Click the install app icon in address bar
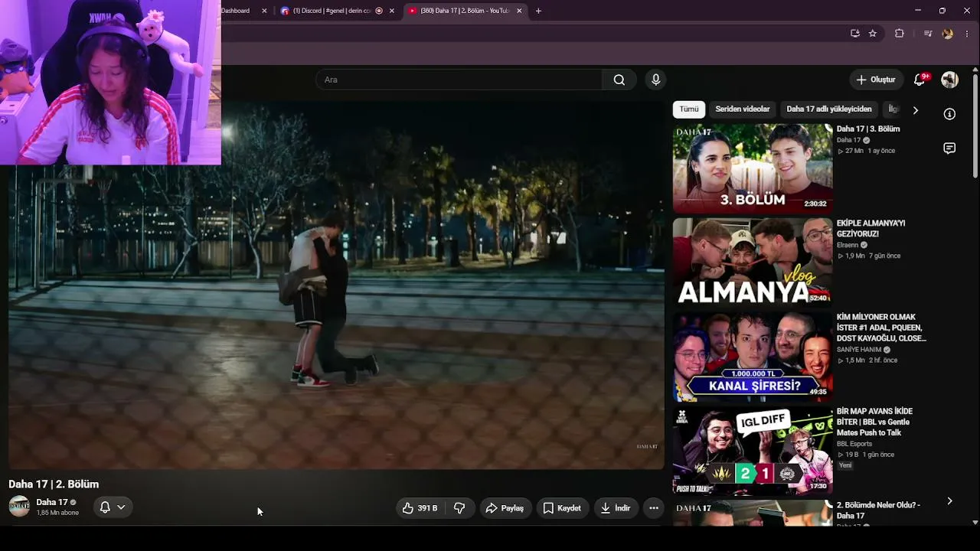 (x=854, y=34)
